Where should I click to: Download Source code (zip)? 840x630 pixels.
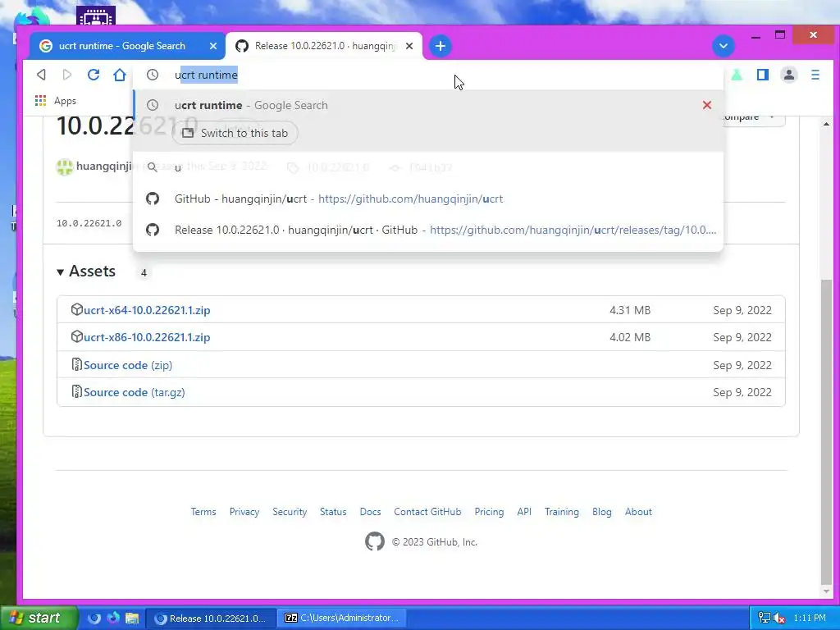point(128,365)
